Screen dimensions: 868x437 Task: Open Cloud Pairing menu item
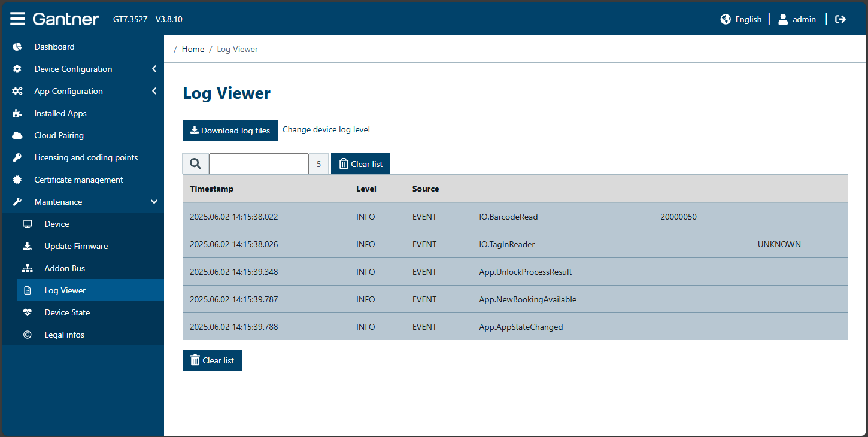coord(59,135)
